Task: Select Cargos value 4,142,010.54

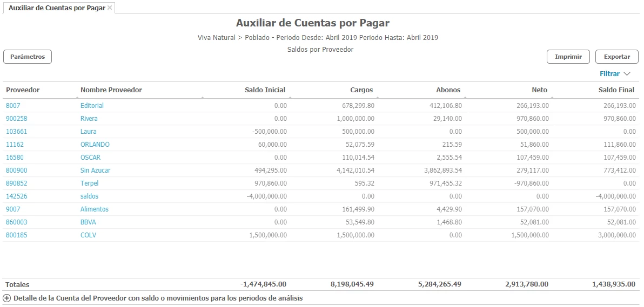Action: (355, 170)
